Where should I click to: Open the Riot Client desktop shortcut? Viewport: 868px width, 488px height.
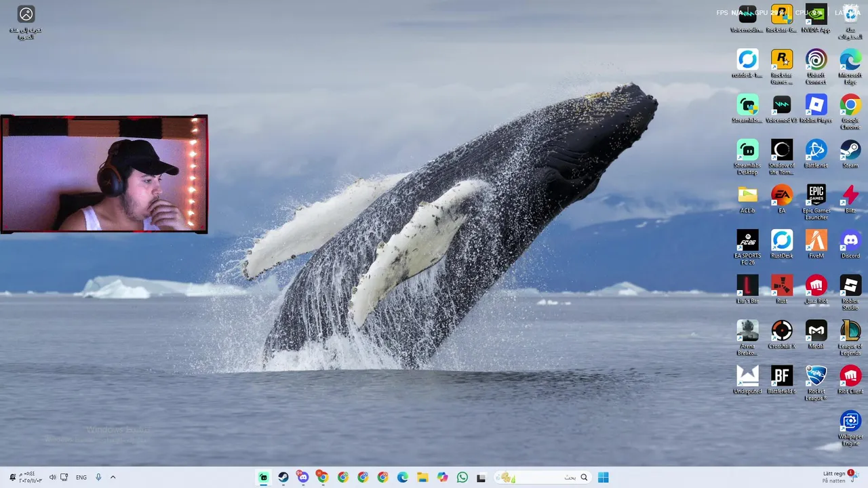click(x=850, y=380)
